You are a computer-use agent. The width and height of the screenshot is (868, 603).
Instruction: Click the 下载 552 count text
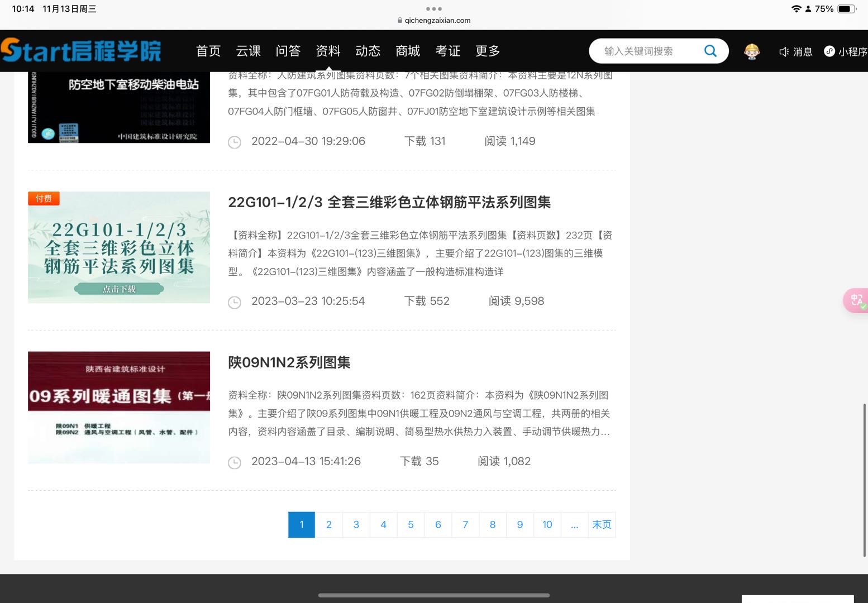click(x=427, y=301)
